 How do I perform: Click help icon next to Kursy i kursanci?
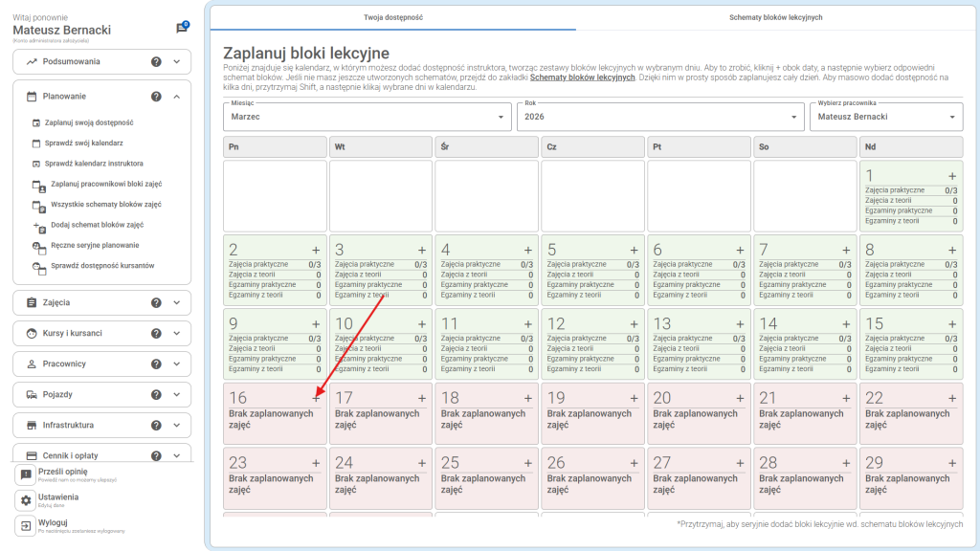point(156,333)
